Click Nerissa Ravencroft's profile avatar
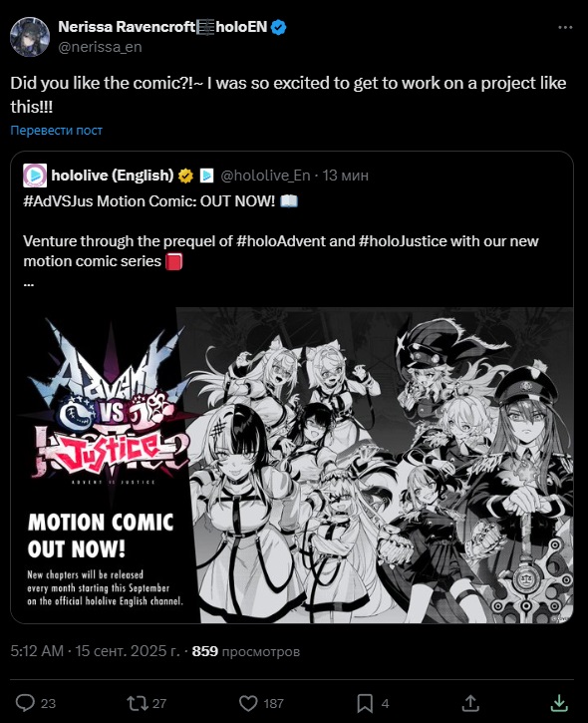The image size is (588, 723). 30,37
